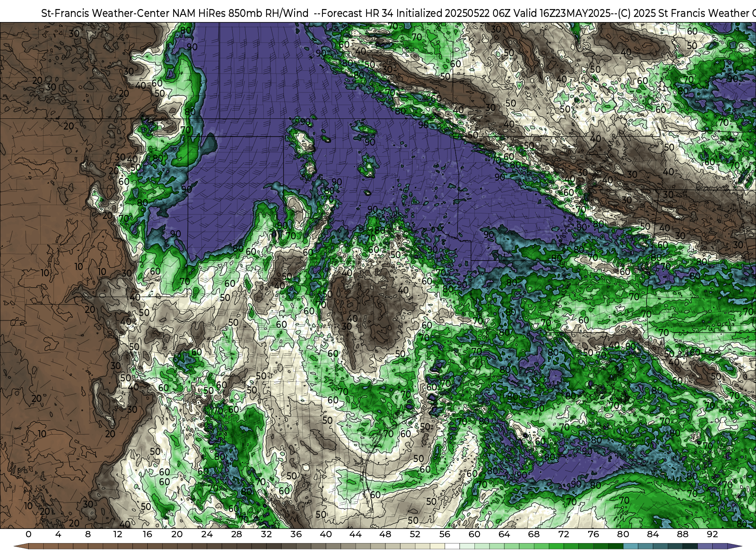Click the '40' label on the colorbar scale
This screenshot has height=551, width=756.
pyautogui.click(x=326, y=534)
